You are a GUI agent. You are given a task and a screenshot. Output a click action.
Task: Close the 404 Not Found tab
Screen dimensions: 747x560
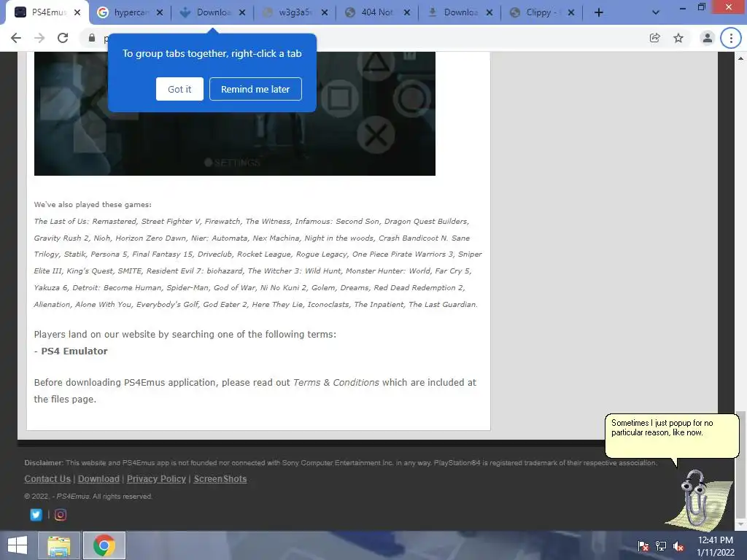pos(407,13)
